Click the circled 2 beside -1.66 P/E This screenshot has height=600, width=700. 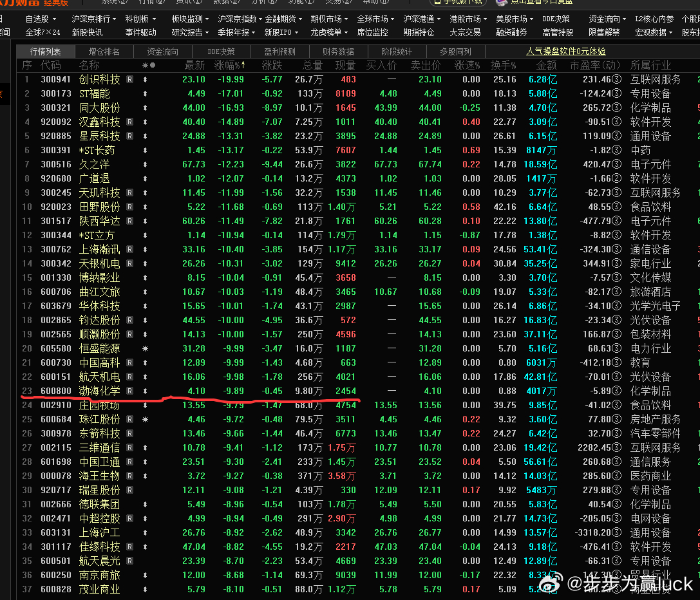click(616, 178)
